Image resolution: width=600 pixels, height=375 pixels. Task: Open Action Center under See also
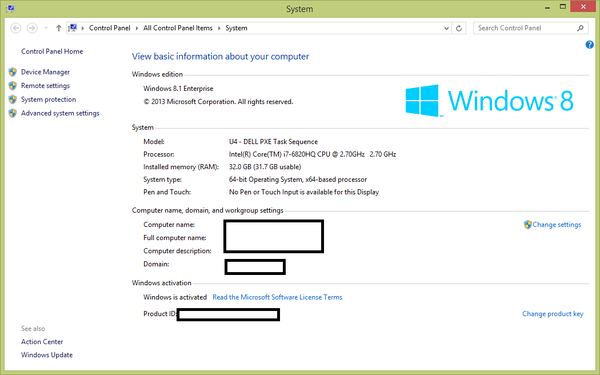[42, 342]
